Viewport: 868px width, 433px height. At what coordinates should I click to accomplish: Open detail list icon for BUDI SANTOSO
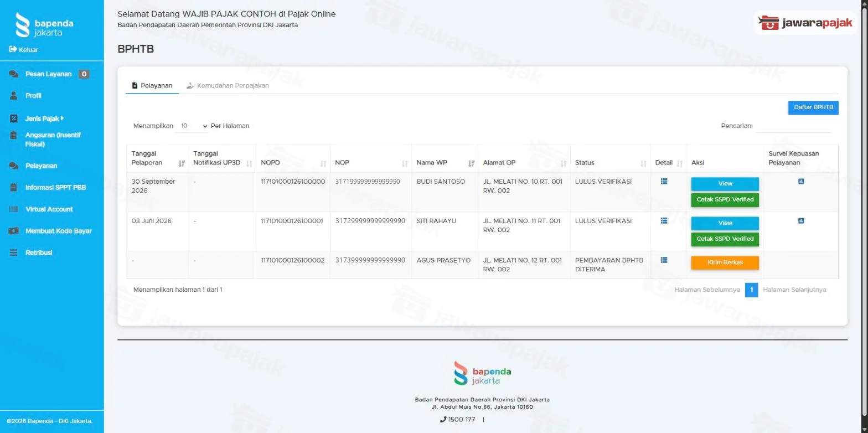tap(664, 181)
